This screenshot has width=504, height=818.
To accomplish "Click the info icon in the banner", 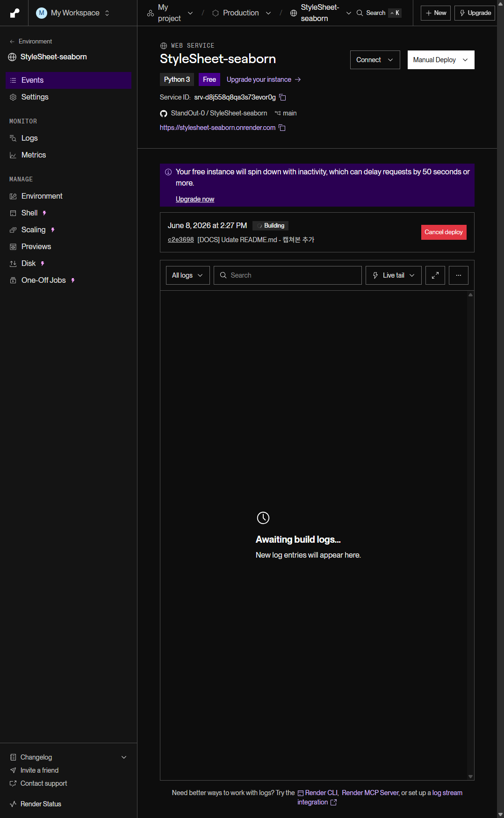I will point(168,172).
